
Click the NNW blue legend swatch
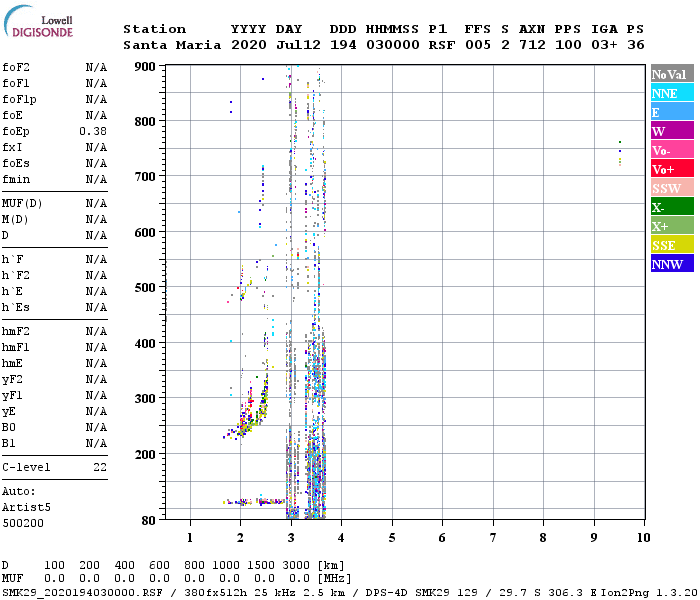(x=672, y=263)
